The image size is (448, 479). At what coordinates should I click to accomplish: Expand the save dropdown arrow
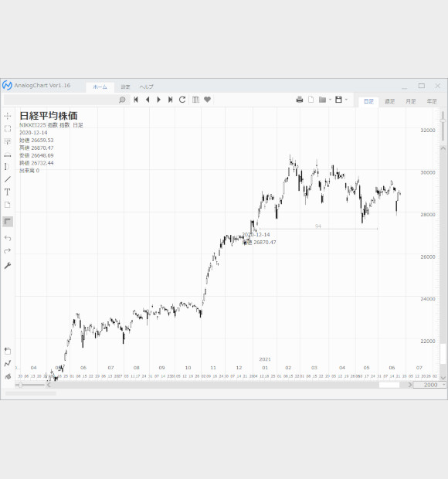coord(346,100)
